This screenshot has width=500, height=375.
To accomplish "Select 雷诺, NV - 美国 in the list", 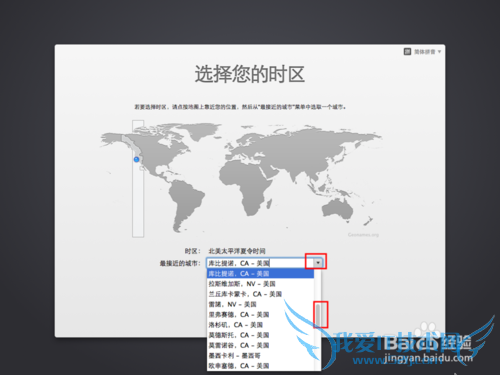I will coord(260,304).
